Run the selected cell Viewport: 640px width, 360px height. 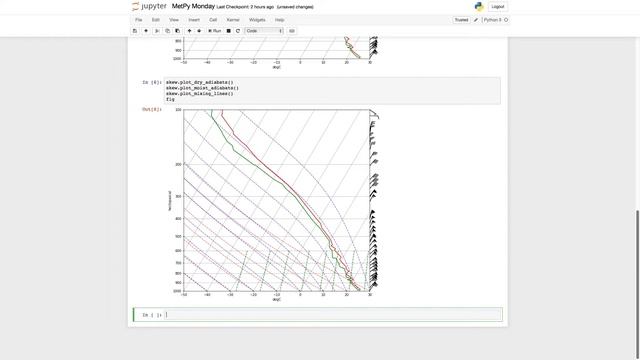point(215,31)
